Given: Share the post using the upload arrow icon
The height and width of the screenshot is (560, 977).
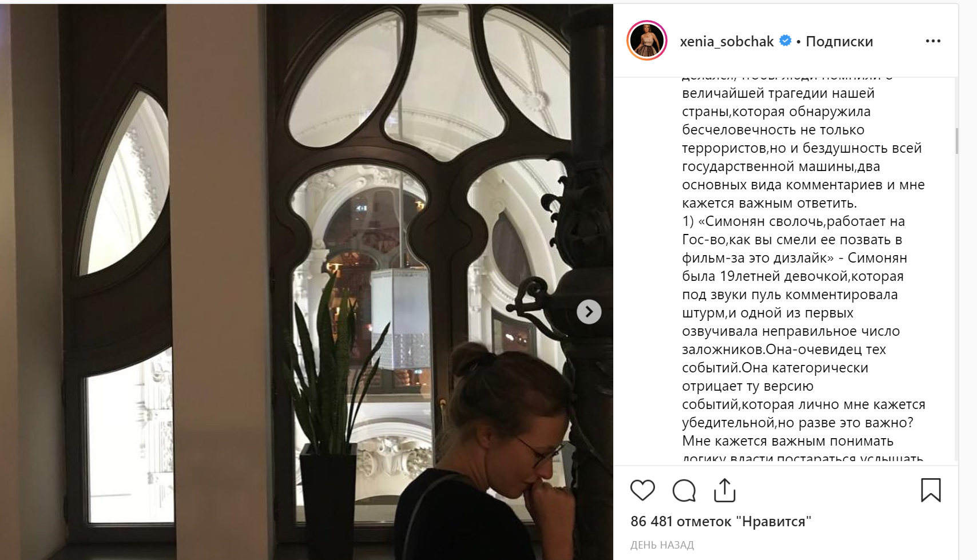Looking at the screenshot, I should tap(725, 490).
